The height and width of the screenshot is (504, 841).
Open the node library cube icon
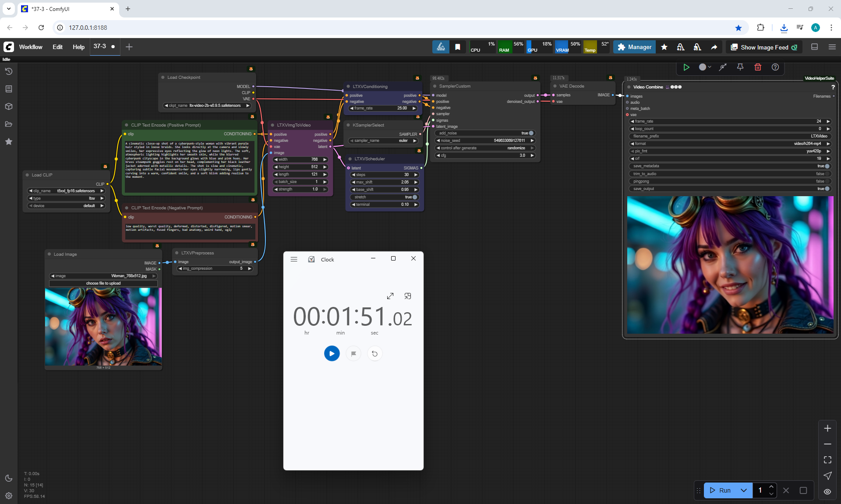pos(8,106)
